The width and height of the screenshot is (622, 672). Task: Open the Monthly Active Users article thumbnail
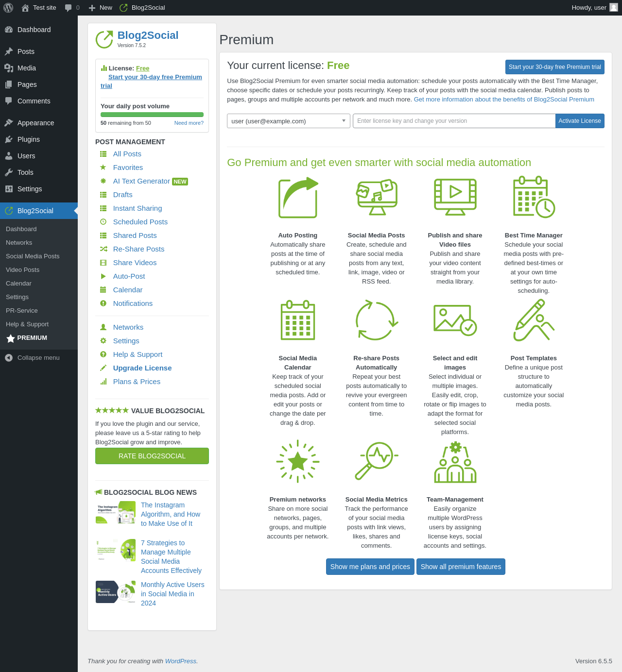tap(116, 592)
